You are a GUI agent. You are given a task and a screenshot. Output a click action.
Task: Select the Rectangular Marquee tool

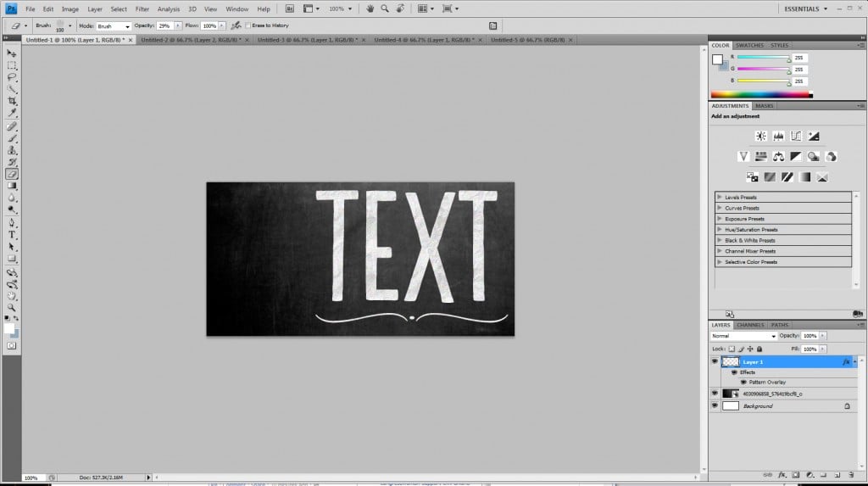(x=12, y=65)
